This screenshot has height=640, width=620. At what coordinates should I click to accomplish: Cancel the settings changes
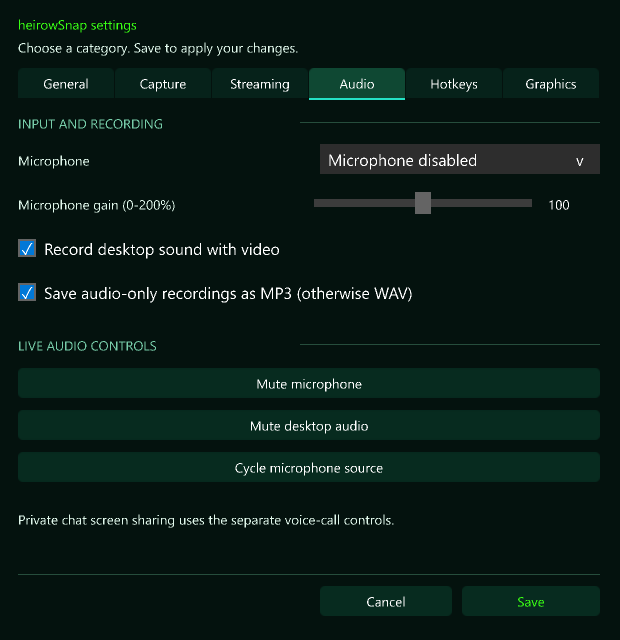pos(386,601)
